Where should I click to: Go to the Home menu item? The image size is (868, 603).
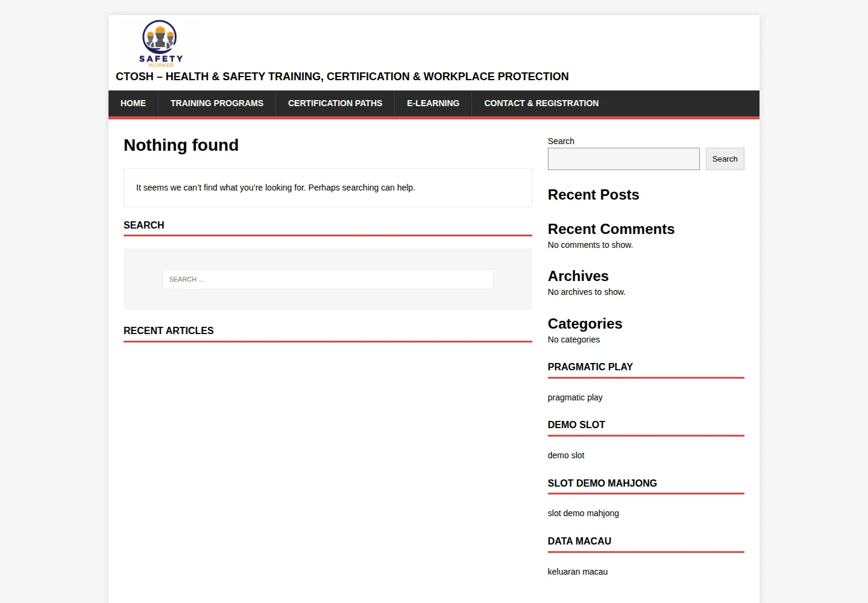pos(133,103)
